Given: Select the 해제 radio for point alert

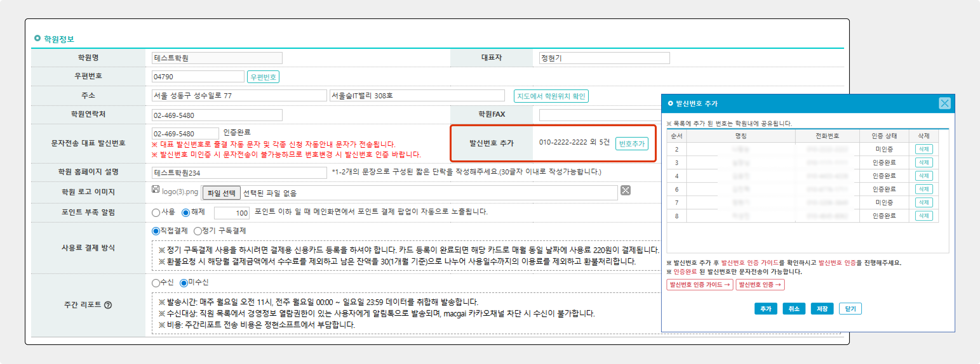Looking at the screenshot, I should pyautogui.click(x=186, y=212).
